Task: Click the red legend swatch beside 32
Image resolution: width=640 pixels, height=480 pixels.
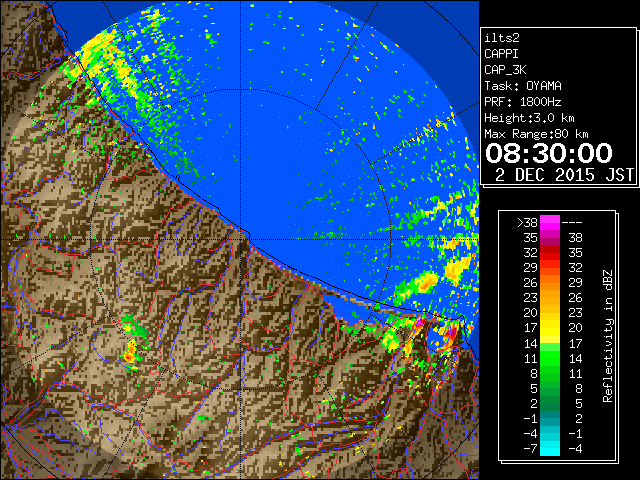Action: [x=550, y=253]
